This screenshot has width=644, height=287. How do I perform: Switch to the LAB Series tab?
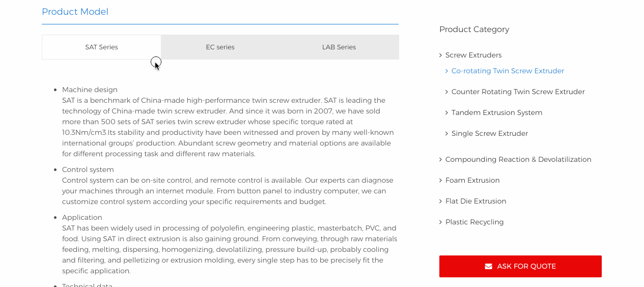coord(339,47)
